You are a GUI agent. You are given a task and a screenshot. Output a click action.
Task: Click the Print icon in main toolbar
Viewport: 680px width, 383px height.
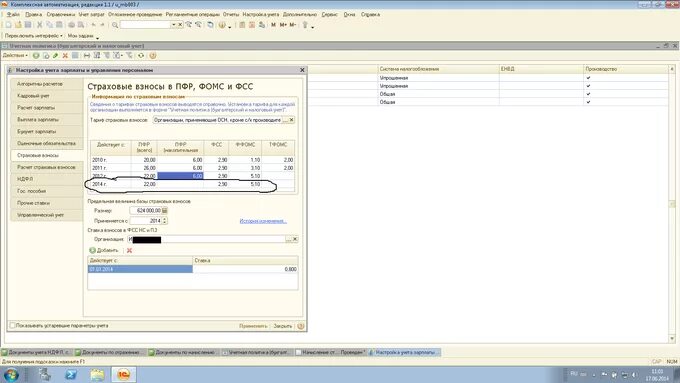point(72,25)
